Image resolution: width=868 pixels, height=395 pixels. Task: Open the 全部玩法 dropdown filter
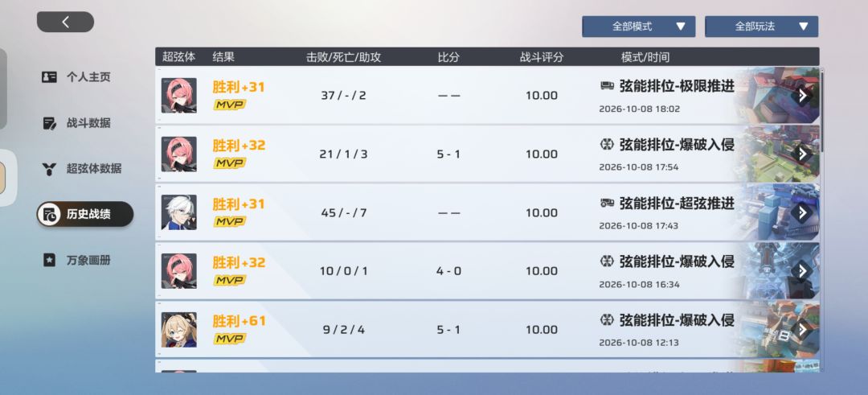[x=761, y=27]
